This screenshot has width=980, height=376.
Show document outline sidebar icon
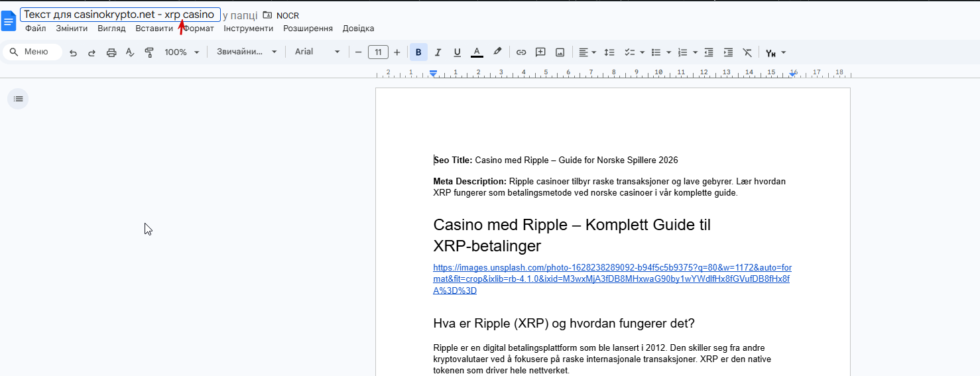18,99
